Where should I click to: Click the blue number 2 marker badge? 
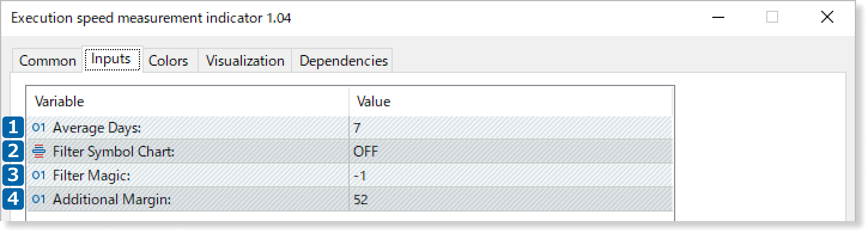point(13,152)
